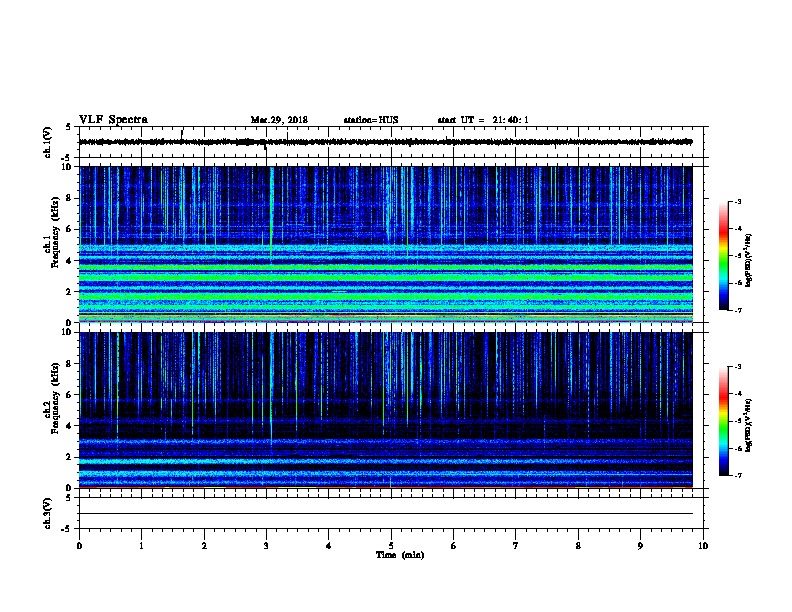
Task: Click the "3" tick on time axis
Action: coord(266,546)
